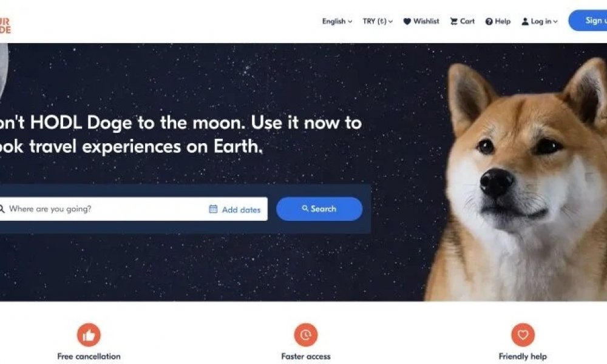This screenshot has height=364, width=607.
Task: Expand the Log in dropdown chevron
Action: [555, 22]
